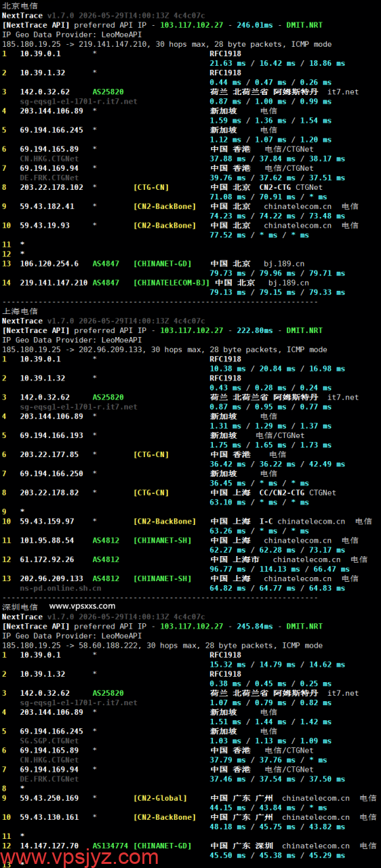Image resolution: width=381 pixels, height=868 pixels.
Task: Select latency 48.18 ms / 45.75 ms / 43.82 ms
Action: click(277, 827)
